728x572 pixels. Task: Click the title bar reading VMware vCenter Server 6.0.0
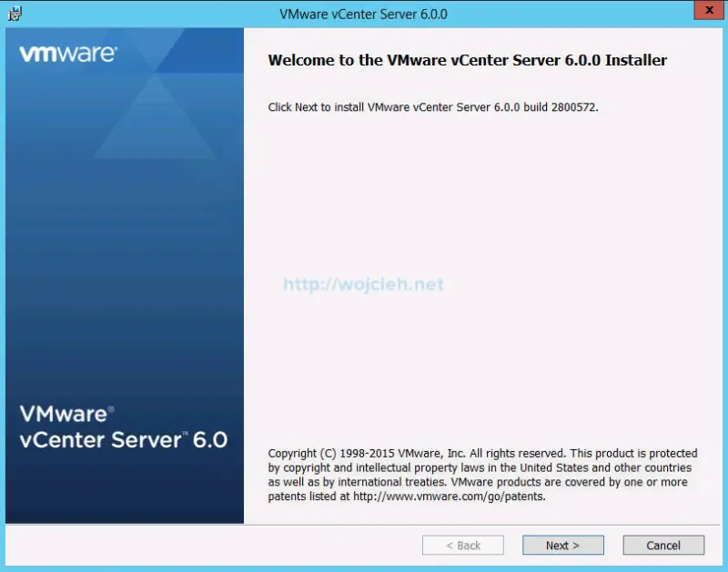click(364, 14)
